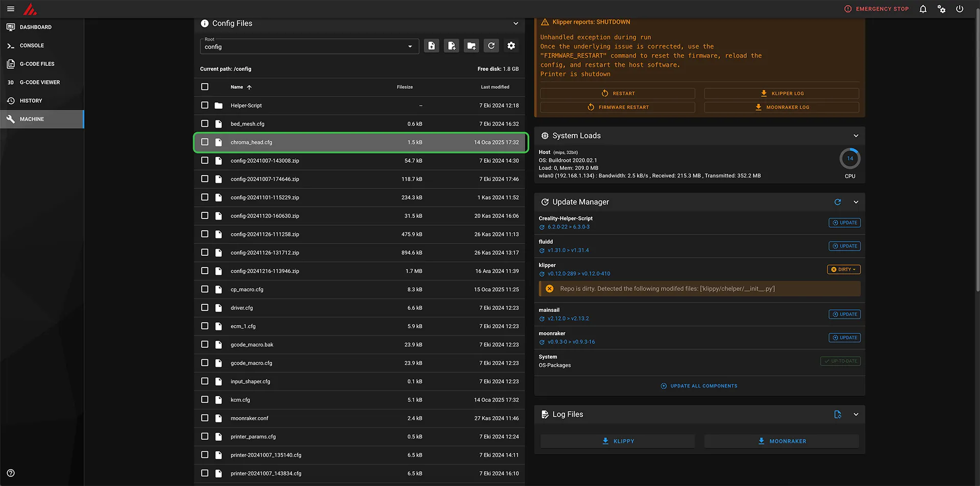Check the driver.cfg checkbox
The width and height of the screenshot is (980, 486).
pyautogui.click(x=205, y=307)
